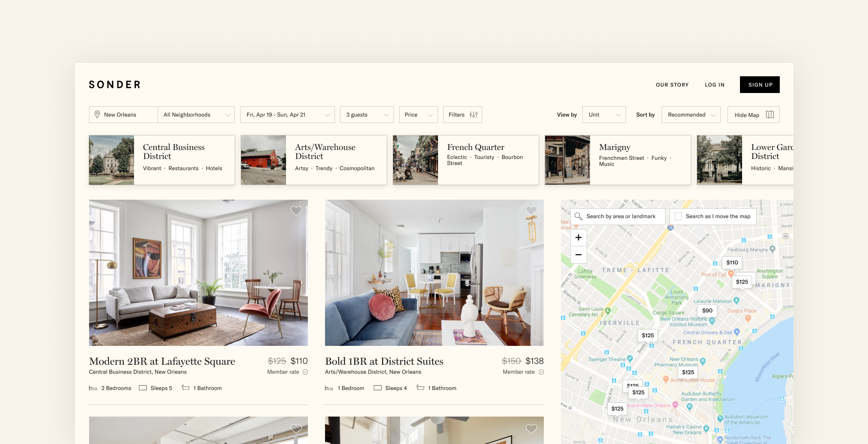Viewport: 868px width, 444px height.
Task: Click the Sleeps 4 icon
Action: [x=378, y=388]
